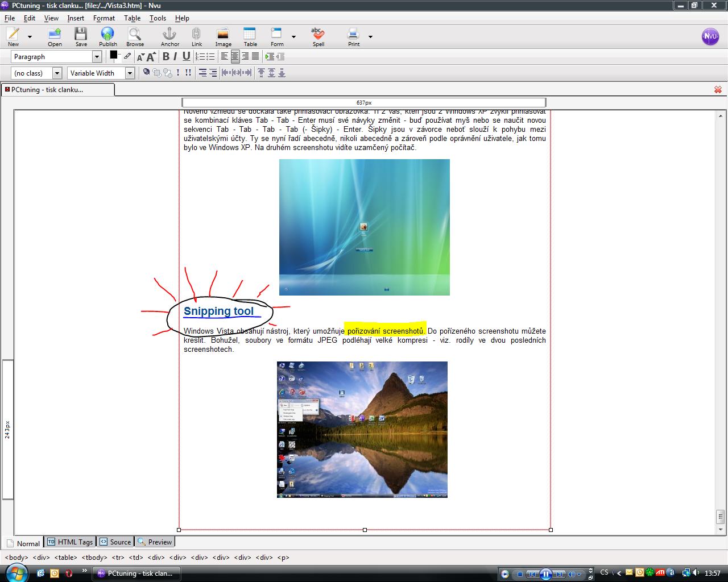Click the mountain lake screenshot image

362,430
